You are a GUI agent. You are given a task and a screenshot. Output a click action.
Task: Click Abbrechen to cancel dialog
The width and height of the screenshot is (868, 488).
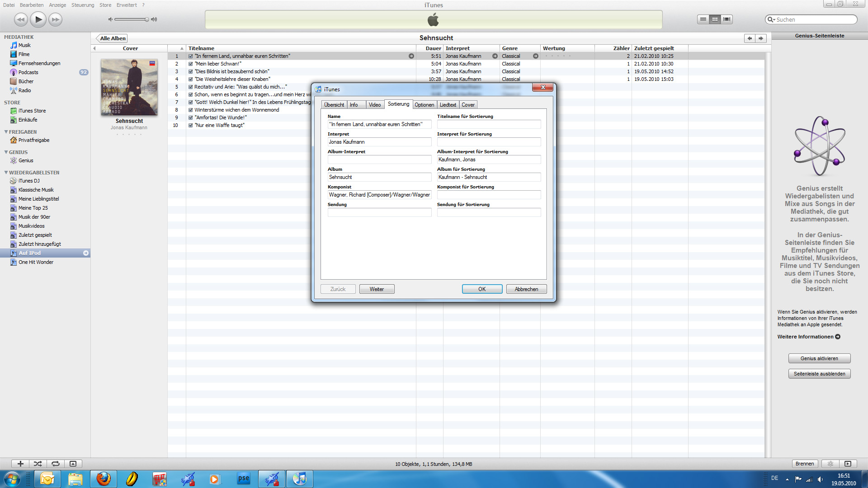coord(527,289)
